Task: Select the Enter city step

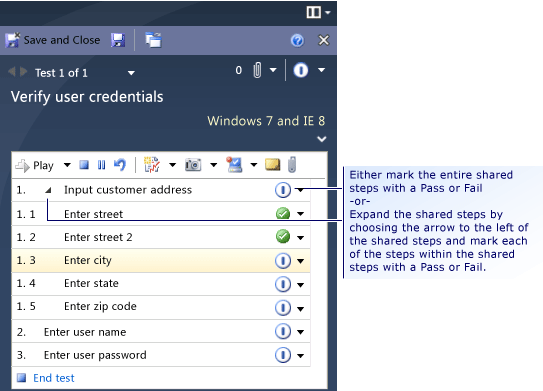Action: tap(161, 260)
